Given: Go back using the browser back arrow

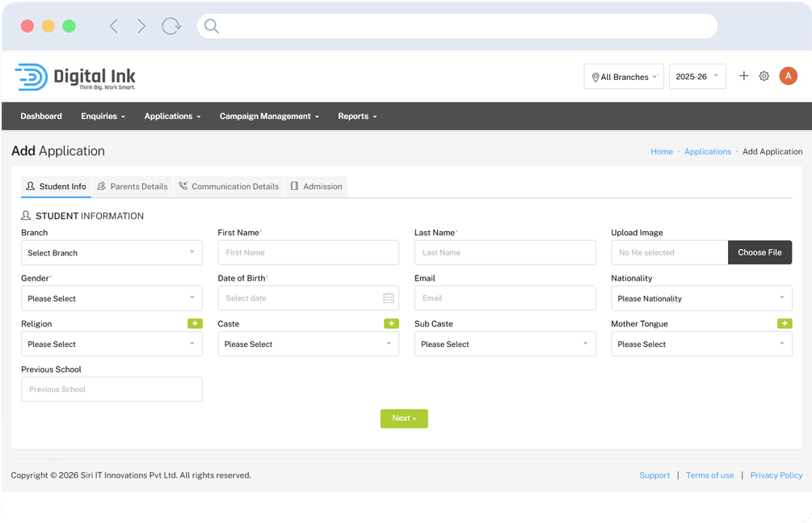Looking at the screenshot, I should [x=114, y=26].
